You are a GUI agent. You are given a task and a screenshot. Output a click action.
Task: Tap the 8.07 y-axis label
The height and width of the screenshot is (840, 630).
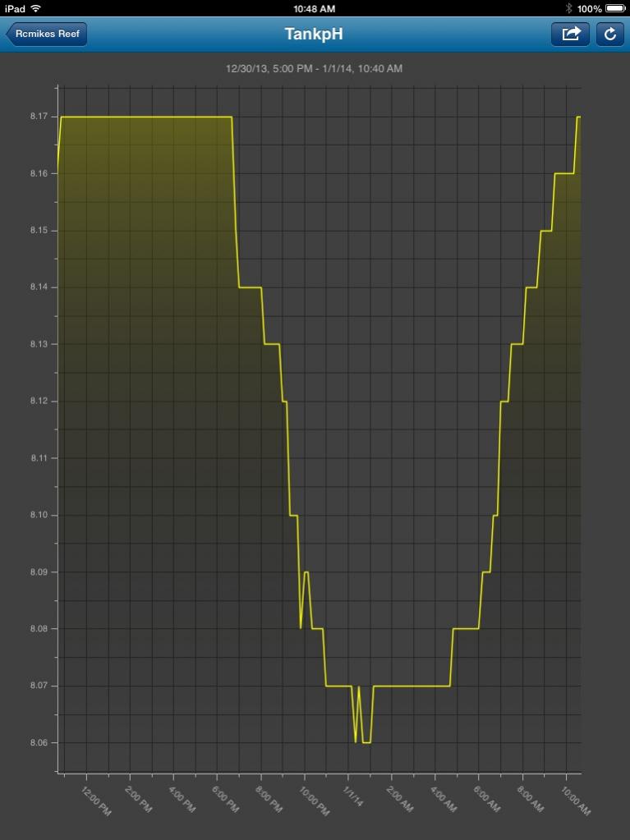coord(39,686)
